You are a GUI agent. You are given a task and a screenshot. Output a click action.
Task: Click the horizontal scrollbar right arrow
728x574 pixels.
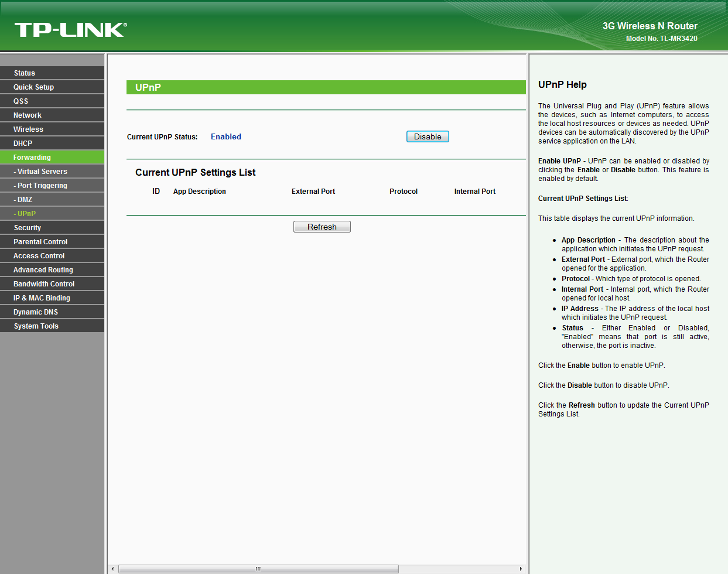521,569
